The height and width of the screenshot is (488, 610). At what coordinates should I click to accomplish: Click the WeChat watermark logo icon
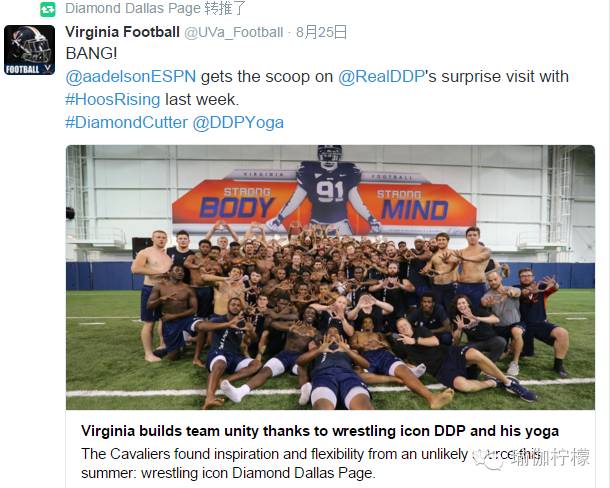(x=489, y=459)
